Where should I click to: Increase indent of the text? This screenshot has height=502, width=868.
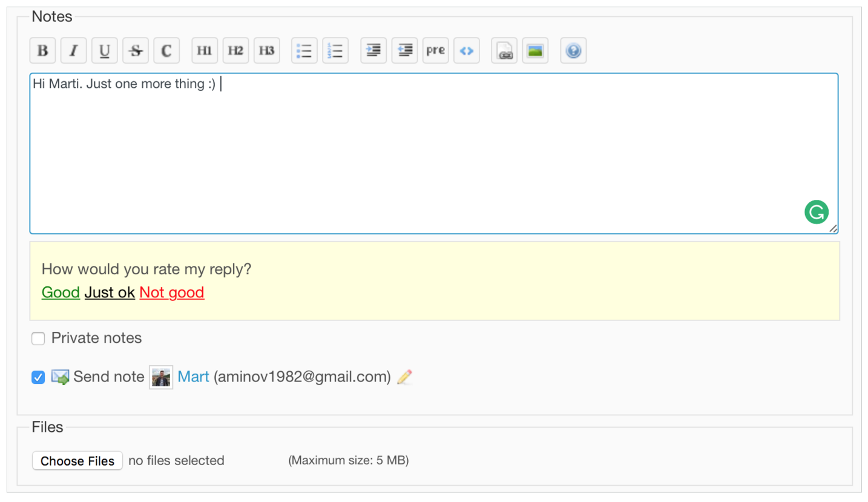[x=373, y=51]
